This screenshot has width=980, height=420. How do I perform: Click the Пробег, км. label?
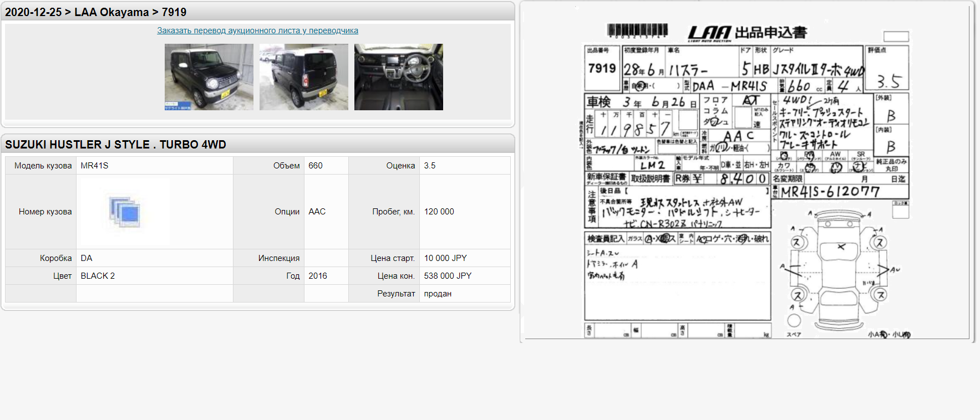coord(394,212)
